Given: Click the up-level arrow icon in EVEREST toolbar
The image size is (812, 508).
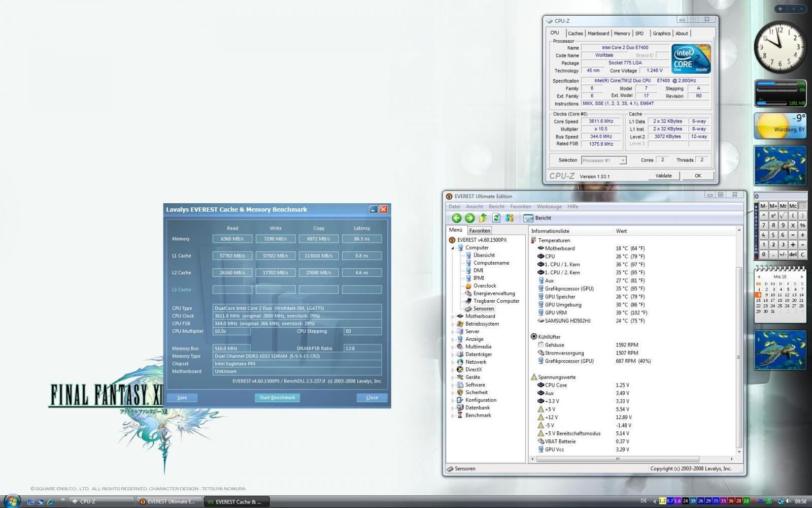Looking at the screenshot, I should 483,218.
